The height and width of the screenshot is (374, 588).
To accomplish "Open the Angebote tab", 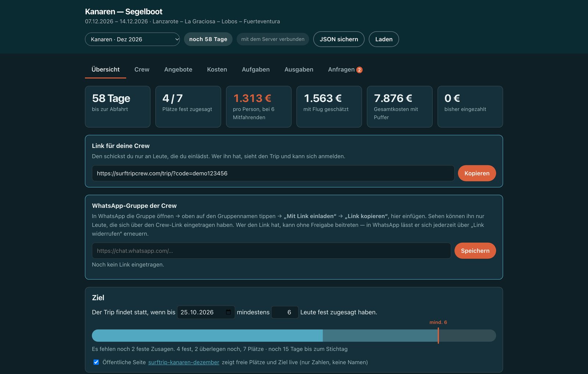I will 178,70.
